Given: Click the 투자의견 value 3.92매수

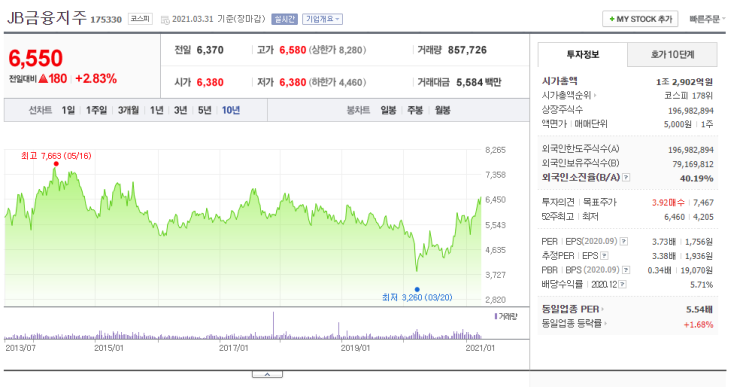Looking at the screenshot, I should pos(668,202).
